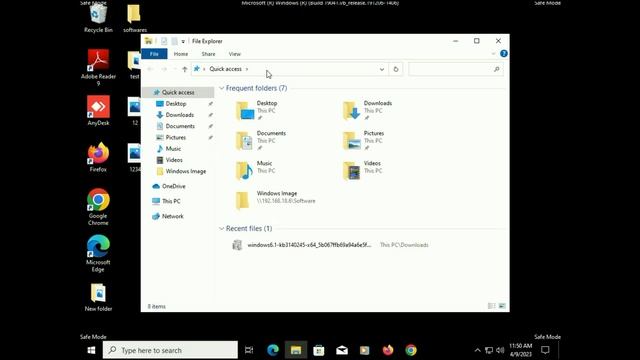This screenshot has width=640, height=360.
Task: Select Quick access in navigation pane
Action: tap(178, 93)
